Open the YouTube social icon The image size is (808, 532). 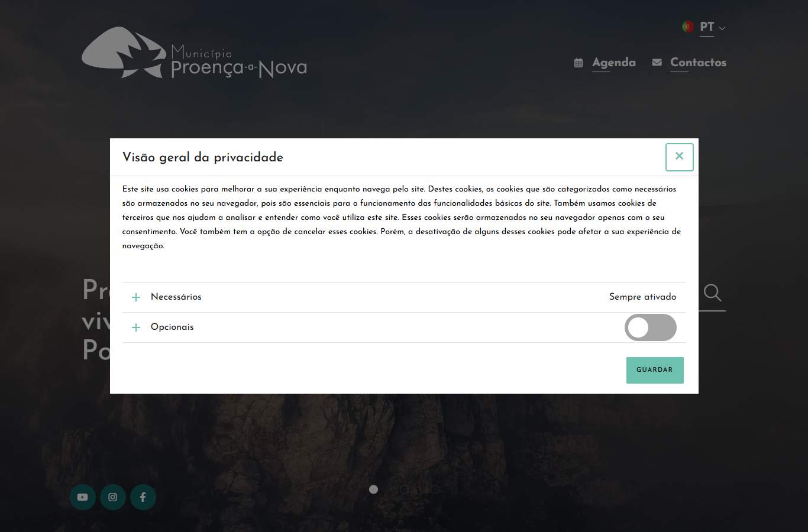(x=83, y=497)
